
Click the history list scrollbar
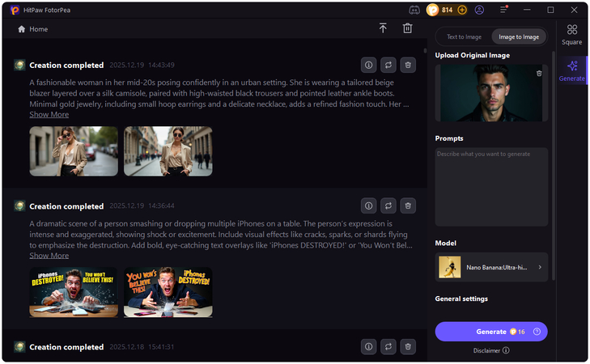425,50
